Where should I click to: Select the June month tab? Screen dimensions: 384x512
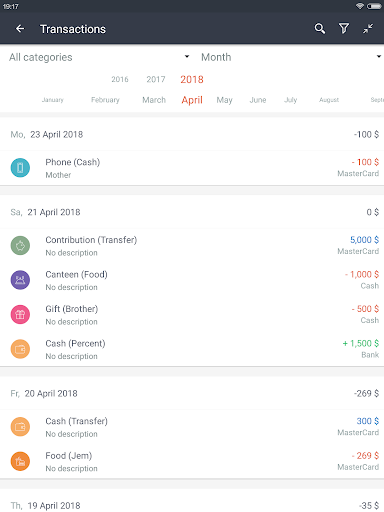(x=258, y=100)
